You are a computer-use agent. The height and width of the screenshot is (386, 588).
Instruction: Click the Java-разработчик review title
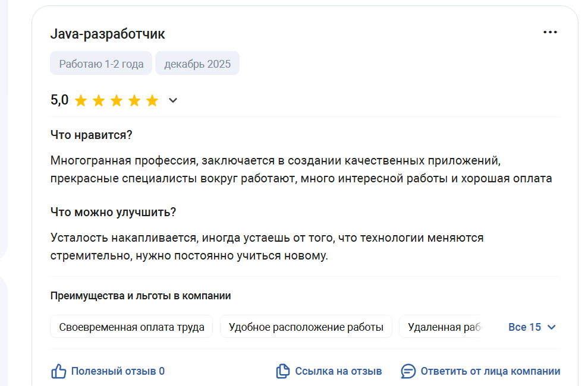pyautogui.click(x=108, y=34)
